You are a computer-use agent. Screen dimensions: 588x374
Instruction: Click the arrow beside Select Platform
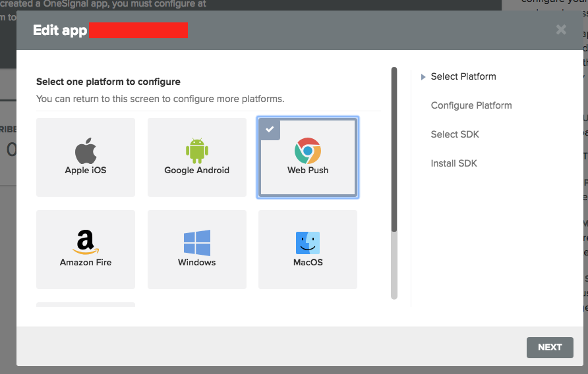(x=423, y=77)
